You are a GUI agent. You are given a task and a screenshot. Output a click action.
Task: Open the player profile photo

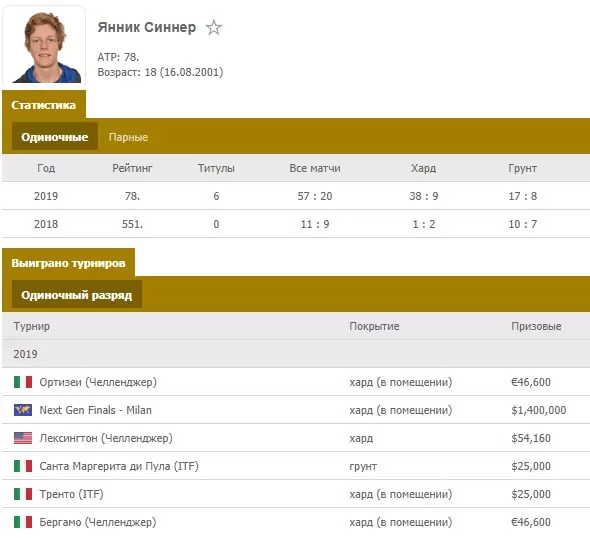point(44,46)
